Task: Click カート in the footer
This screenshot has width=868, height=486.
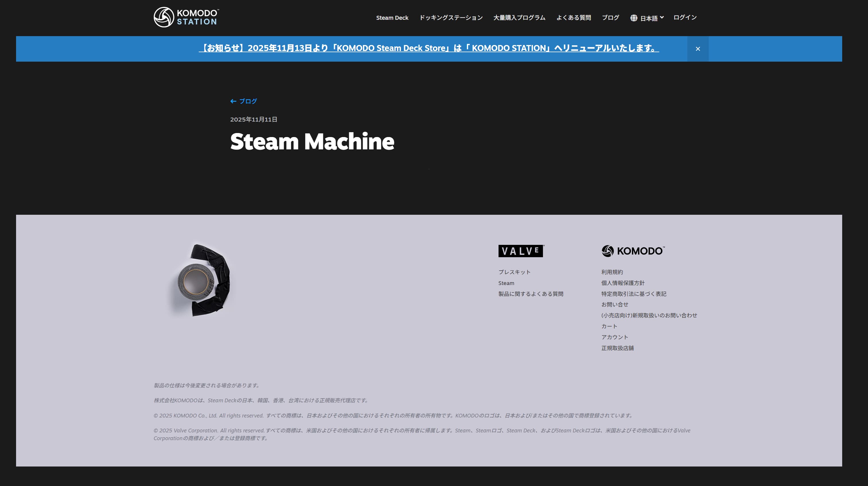Action: (609, 326)
